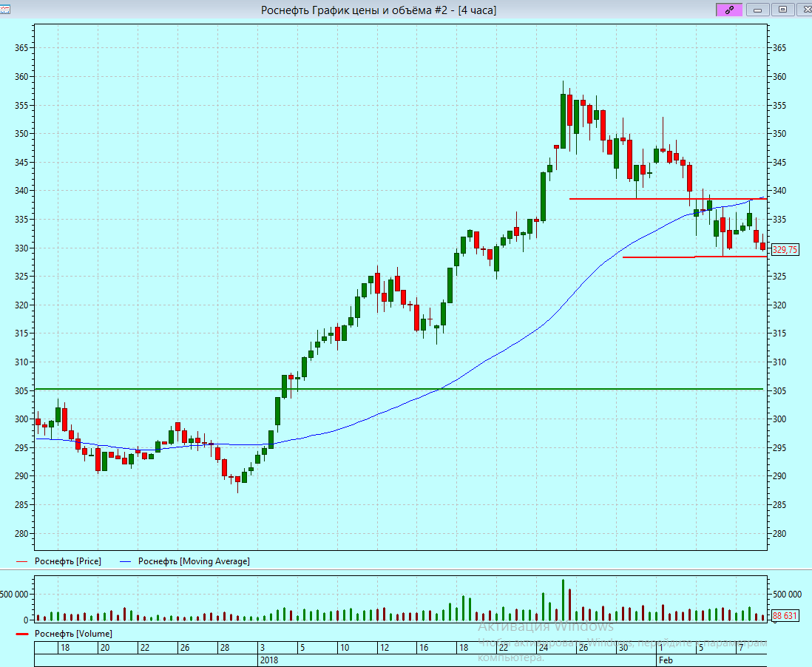Click the current price tag 329,75

point(785,250)
